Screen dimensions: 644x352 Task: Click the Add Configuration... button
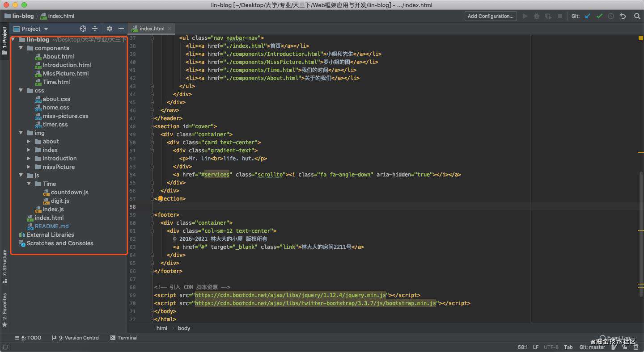(x=491, y=16)
